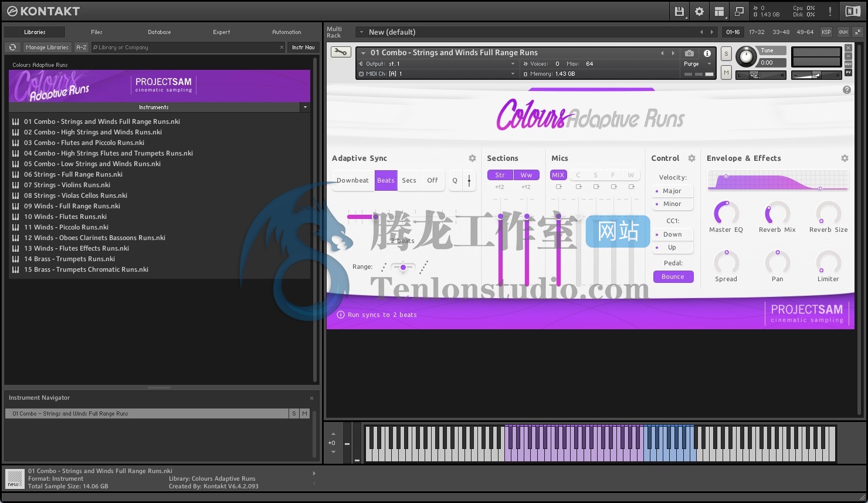The image size is (868, 503).
Task: Open the workspace layout panel icon
Action: pos(719,11)
